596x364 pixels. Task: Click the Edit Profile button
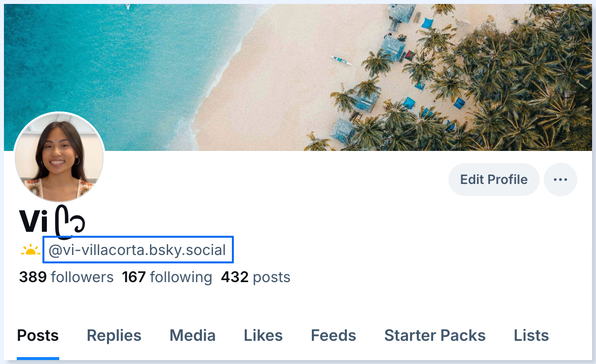pyautogui.click(x=493, y=180)
